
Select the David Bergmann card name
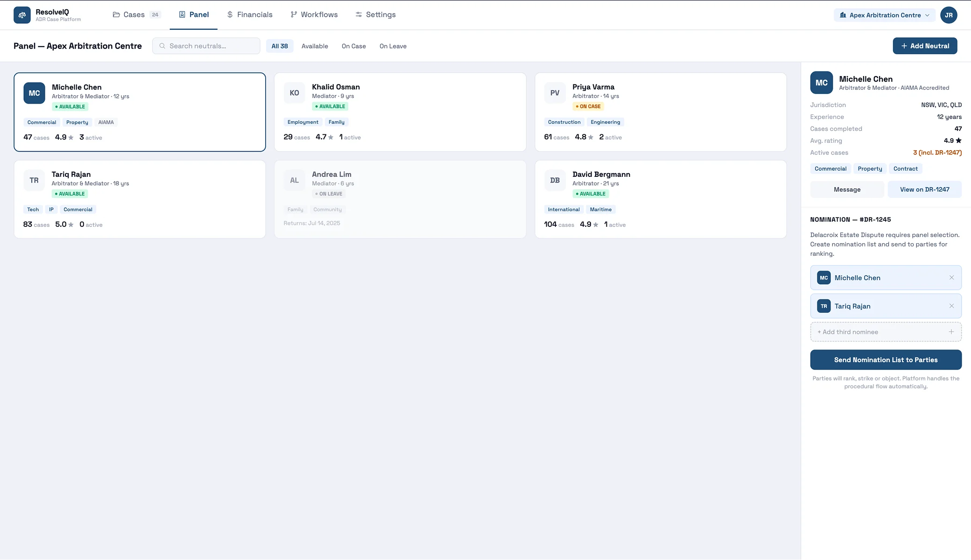coord(601,174)
